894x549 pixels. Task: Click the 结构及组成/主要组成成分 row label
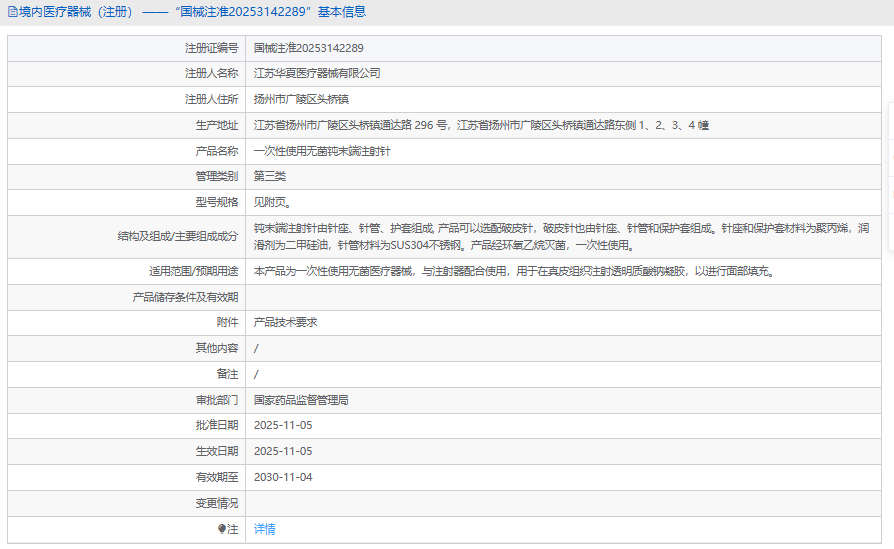coord(178,236)
